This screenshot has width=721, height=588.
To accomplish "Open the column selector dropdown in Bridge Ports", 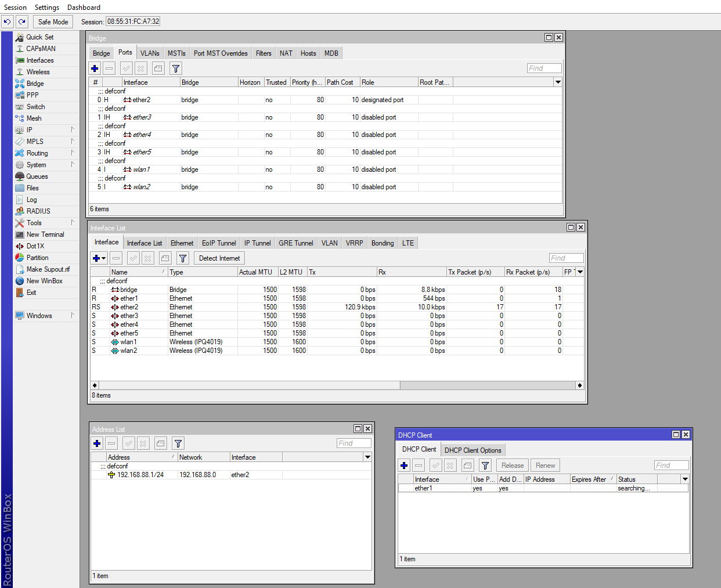I will [557, 82].
